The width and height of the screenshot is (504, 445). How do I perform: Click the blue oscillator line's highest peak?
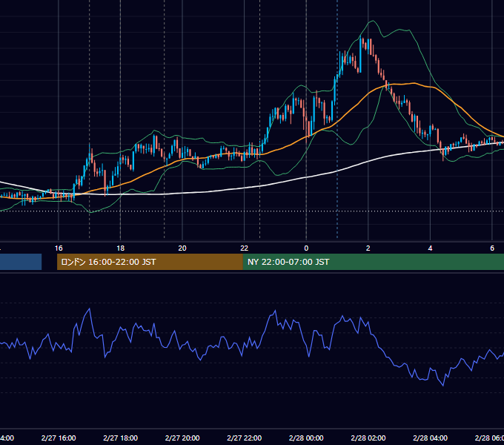click(90, 309)
